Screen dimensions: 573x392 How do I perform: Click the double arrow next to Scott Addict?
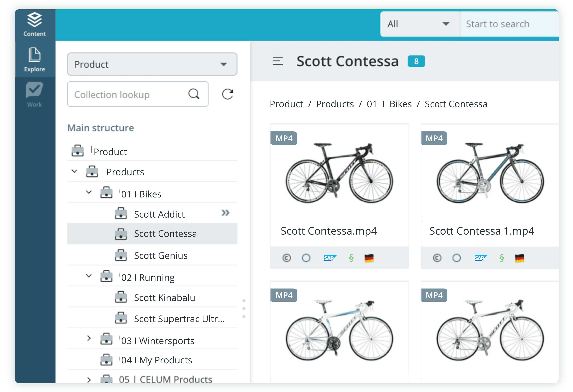pos(225,213)
